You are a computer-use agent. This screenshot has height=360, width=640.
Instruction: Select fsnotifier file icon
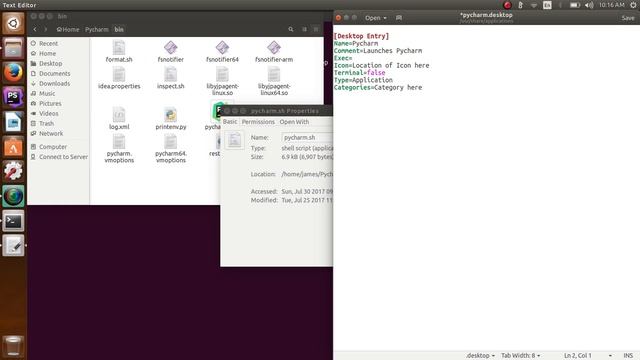(171, 48)
